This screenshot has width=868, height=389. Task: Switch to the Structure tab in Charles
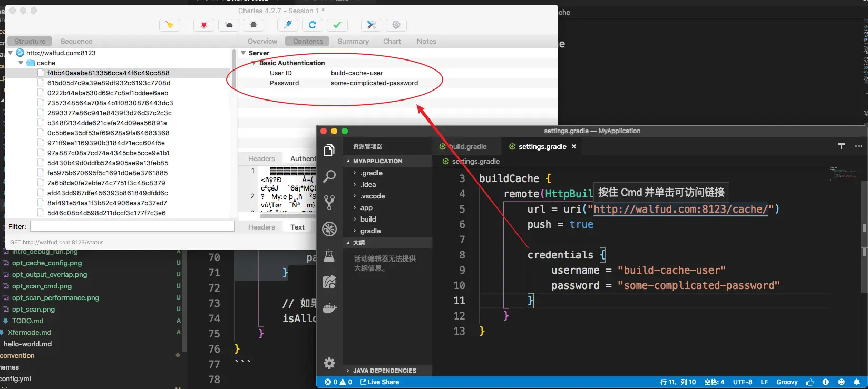pos(30,41)
